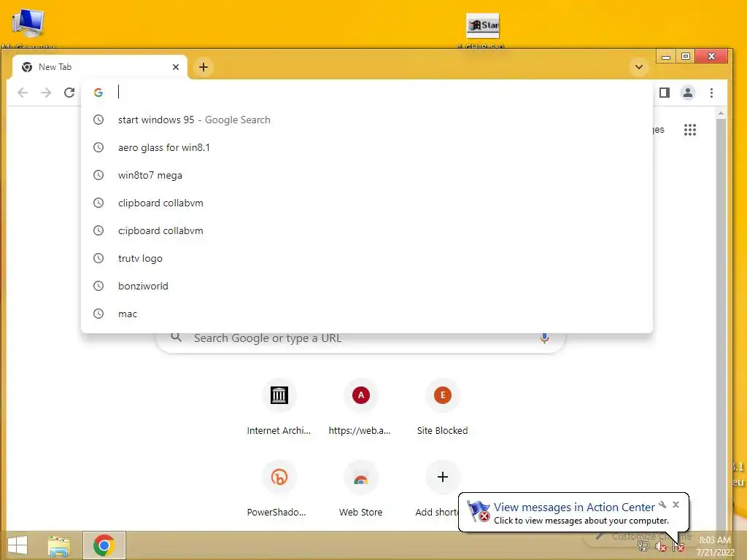Image resolution: width=747 pixels, height=560 pixels.
Task: Select suggestion c;ipboard collabvm
Action: click(367, 230)
